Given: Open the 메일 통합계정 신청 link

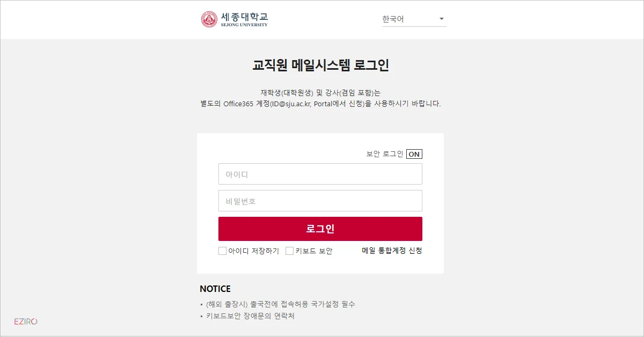Looking at the screenshot, I should point(391,250).
